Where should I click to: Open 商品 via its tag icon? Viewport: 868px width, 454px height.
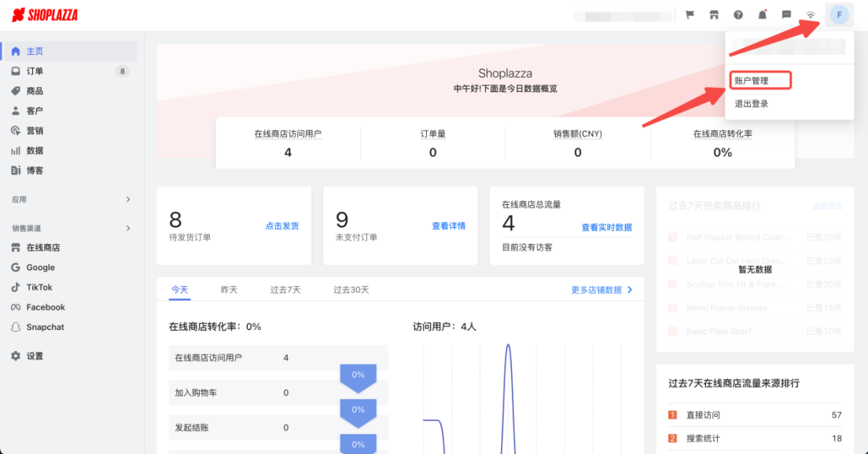[x=16, y=90]
